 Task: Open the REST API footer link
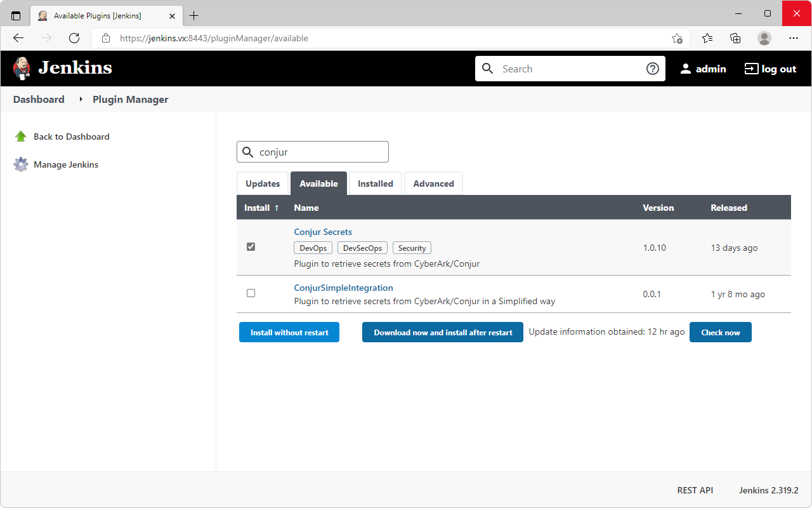[x=695, y=490]
